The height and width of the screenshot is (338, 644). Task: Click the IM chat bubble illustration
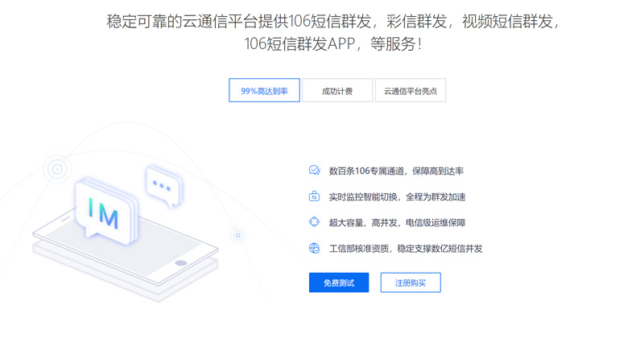(106, 212)
